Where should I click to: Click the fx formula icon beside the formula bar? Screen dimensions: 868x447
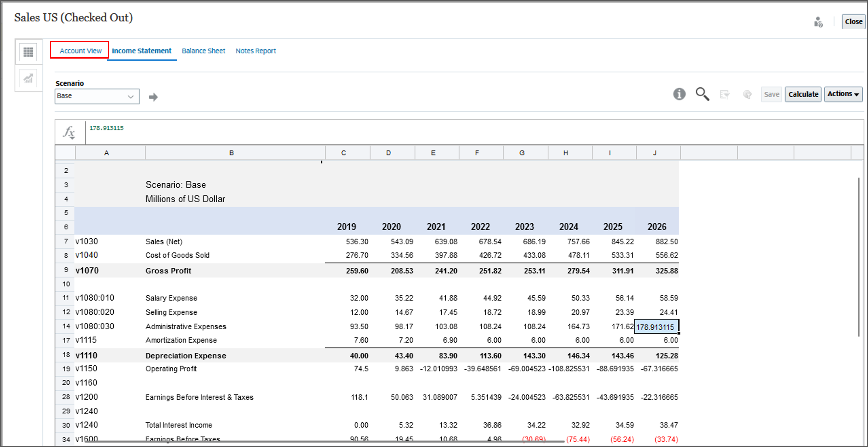[x=68, y=132]
